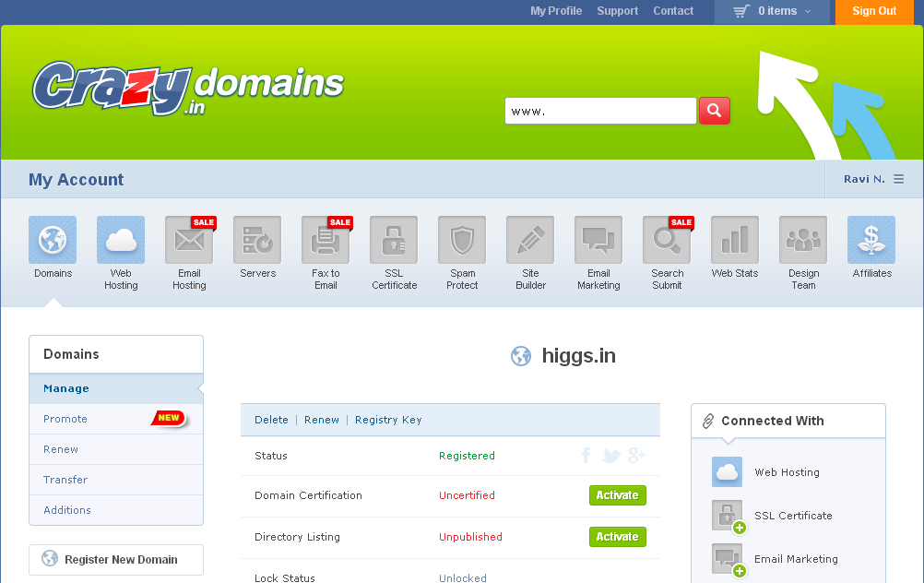Click the Delete domain link
The width and height of the screenshot is (924, 583).
[x=271, y=420]
